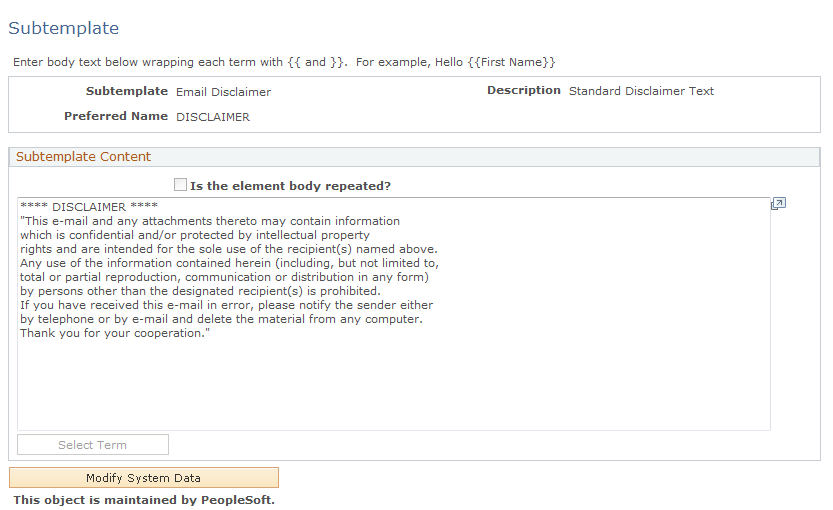
Task: Click the 'Enter body text below' instruction line
Action: [284, 62]
